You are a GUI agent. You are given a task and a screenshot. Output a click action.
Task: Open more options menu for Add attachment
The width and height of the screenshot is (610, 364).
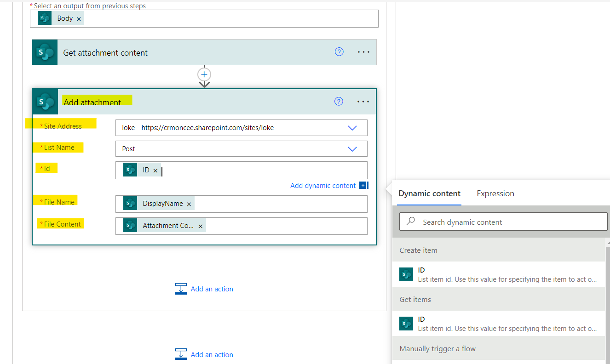click(363, 102)
